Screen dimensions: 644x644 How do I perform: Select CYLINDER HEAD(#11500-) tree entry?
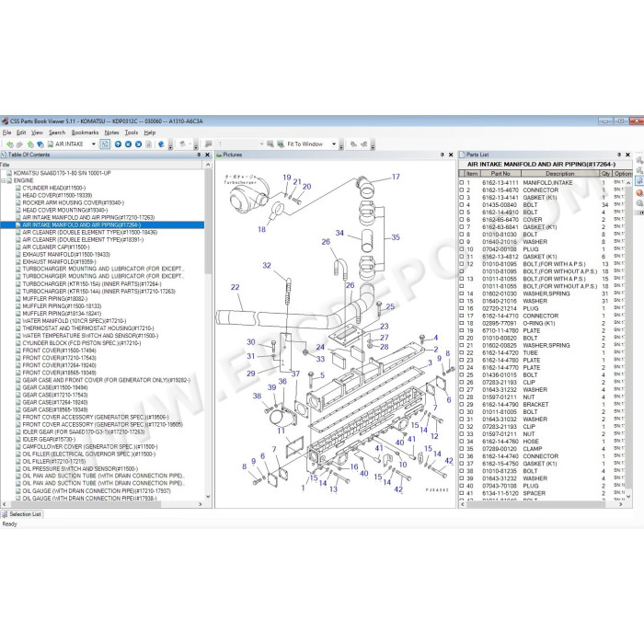coord(53,188)
